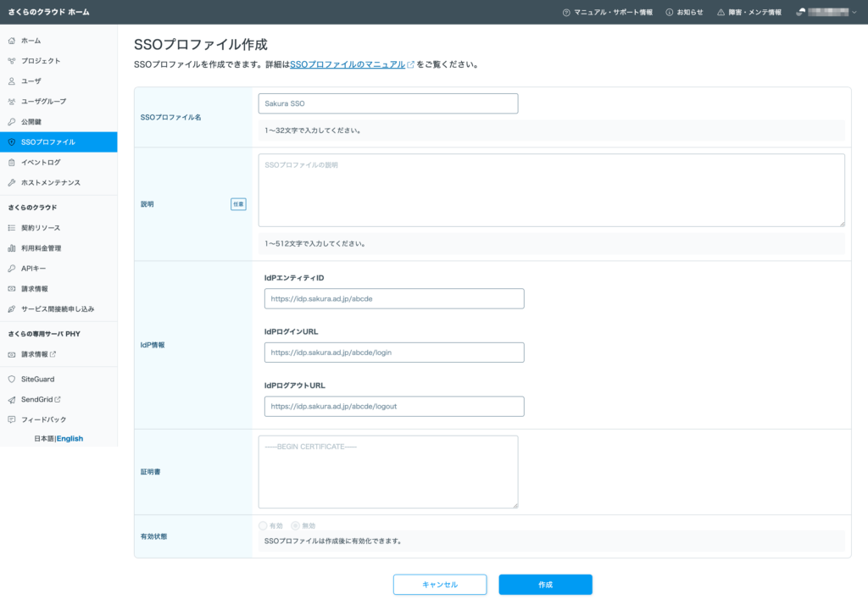
Task: Click the IdPエンティティID input field
Action: click(x=394, y=299)
